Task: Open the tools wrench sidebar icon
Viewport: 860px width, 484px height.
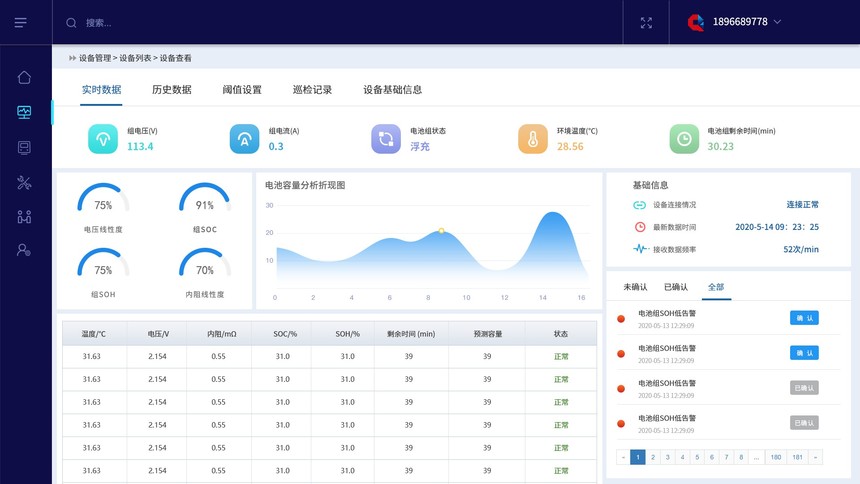Action: pos(24,182)
